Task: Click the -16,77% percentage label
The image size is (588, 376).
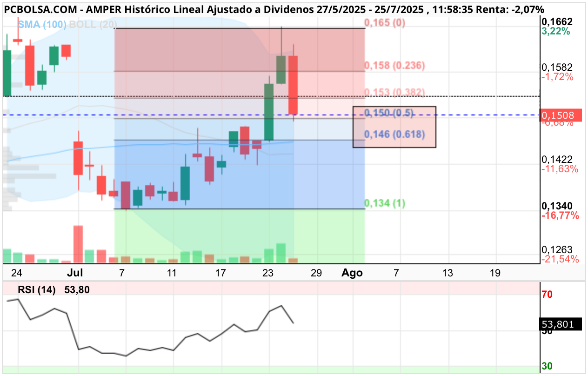Action: [x=560, y=215]
